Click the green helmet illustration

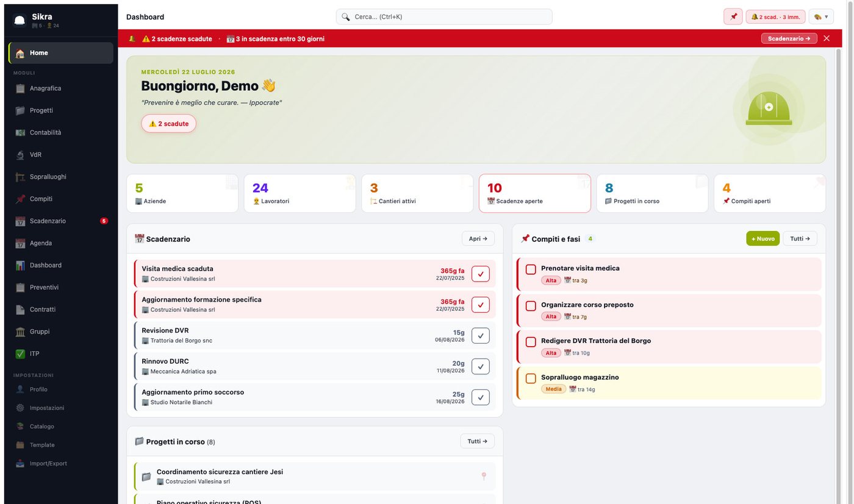point(769,110)
